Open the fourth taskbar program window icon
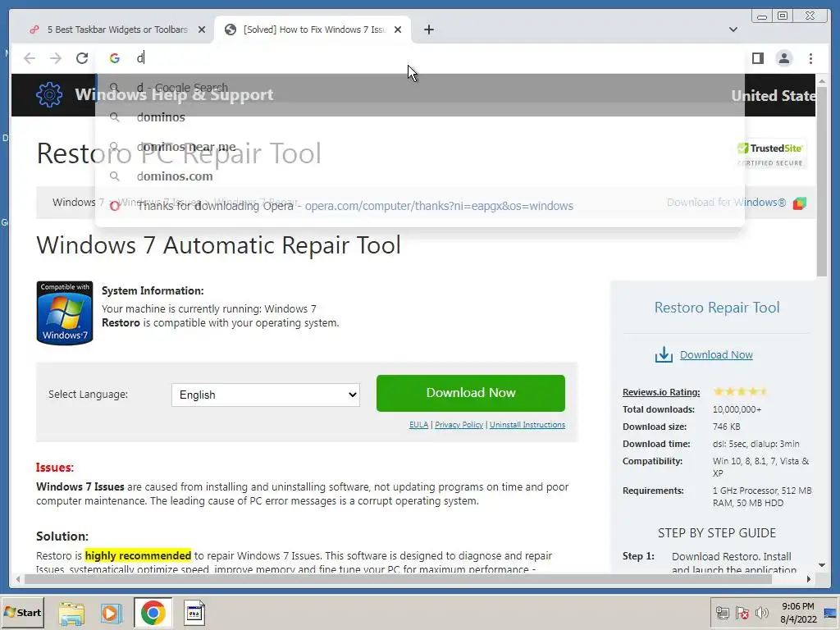 (194, 613)
